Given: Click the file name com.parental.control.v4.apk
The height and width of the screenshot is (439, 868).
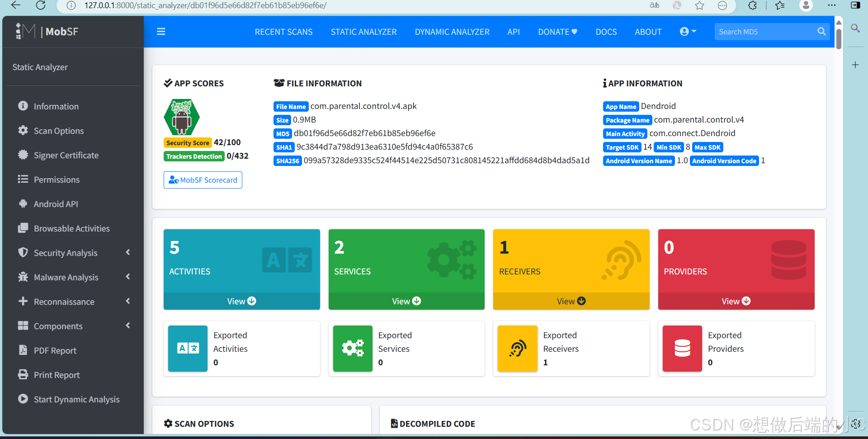Looking at the screenshot, I should coord(363,106).
